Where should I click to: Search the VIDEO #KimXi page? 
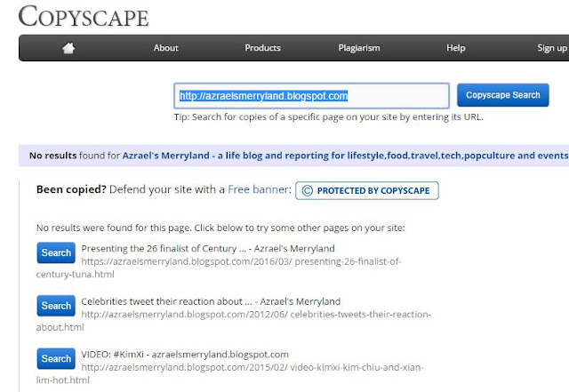(x=56, y=358)
